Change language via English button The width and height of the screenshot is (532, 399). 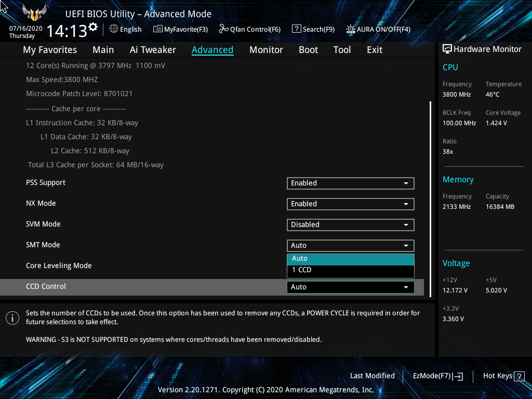pyautogui.click(x=130, y=30)
